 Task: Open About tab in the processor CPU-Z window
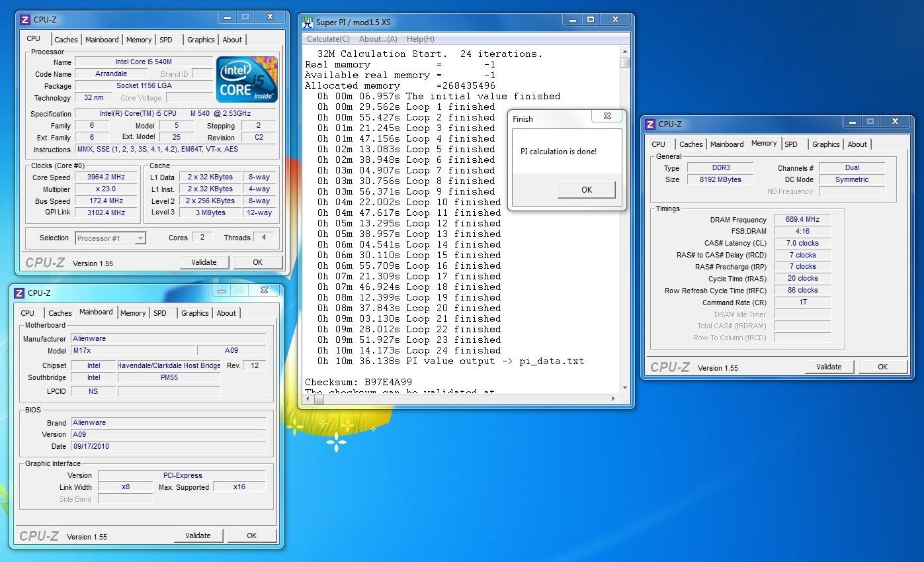click(x=232, y=40)
